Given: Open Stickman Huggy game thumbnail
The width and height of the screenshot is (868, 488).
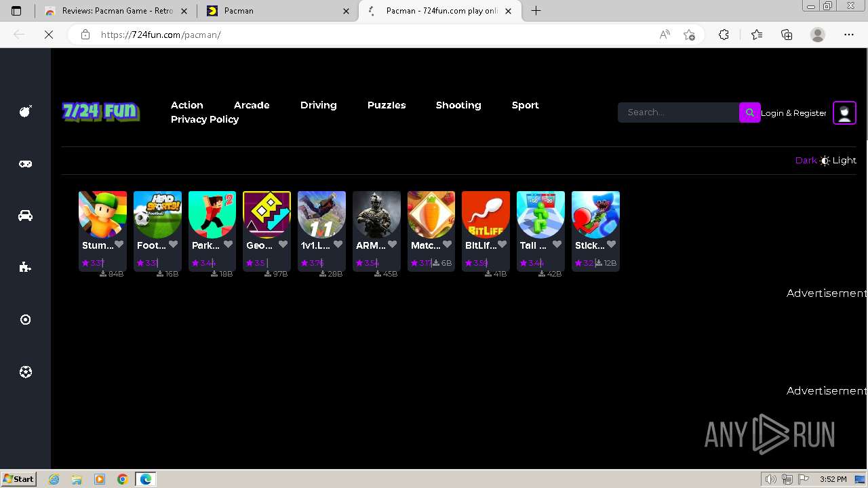Looking at the screenshot, I should tap(595, 215).
